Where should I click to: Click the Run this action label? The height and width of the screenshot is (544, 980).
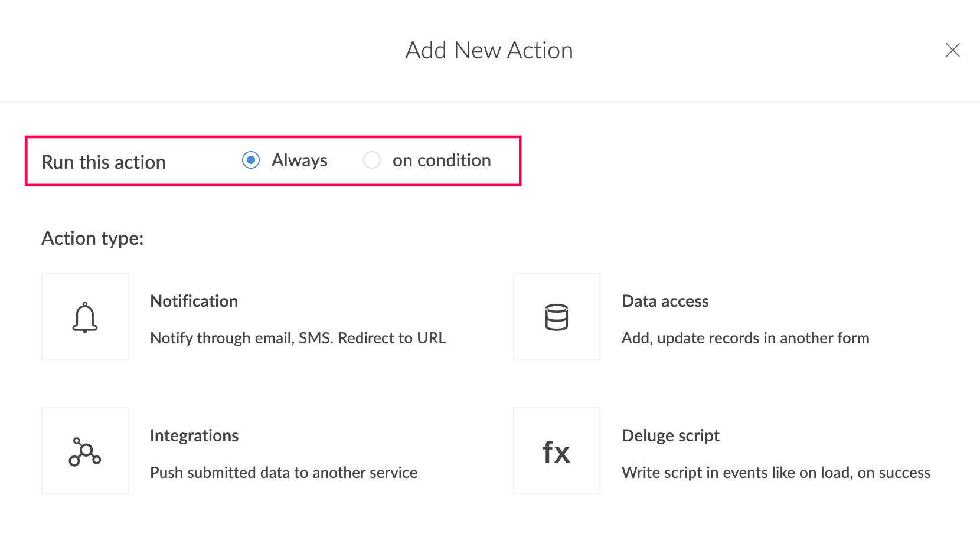(104, 162)
